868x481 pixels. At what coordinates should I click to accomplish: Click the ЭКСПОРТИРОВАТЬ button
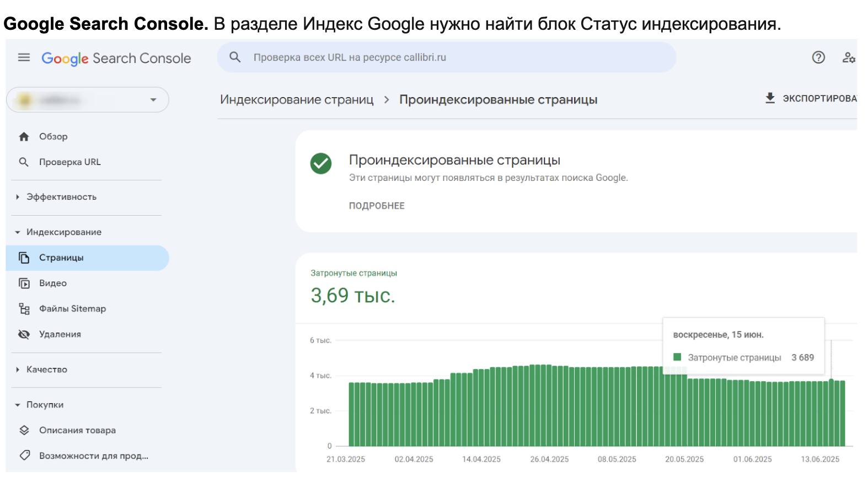pos(811,98)
